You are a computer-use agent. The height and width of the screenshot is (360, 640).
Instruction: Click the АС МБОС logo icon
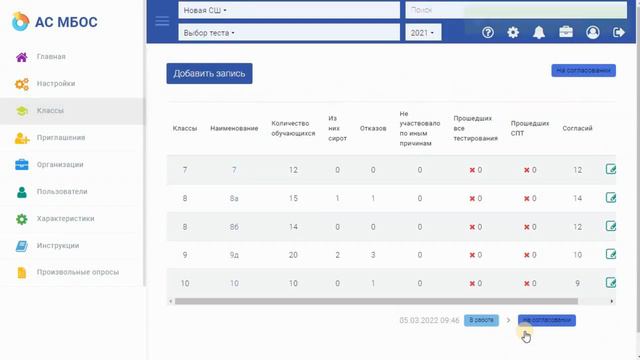pyautogui.click(x=20, y=21)
